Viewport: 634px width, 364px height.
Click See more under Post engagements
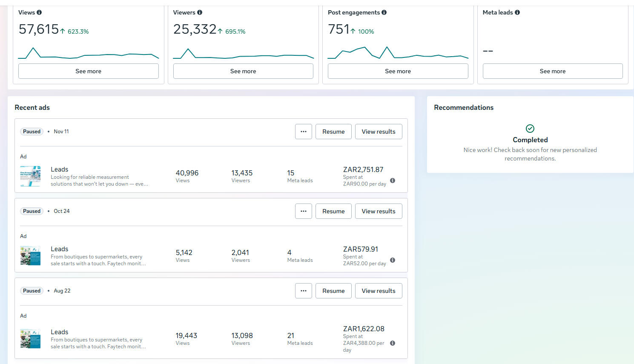[398, 71]
